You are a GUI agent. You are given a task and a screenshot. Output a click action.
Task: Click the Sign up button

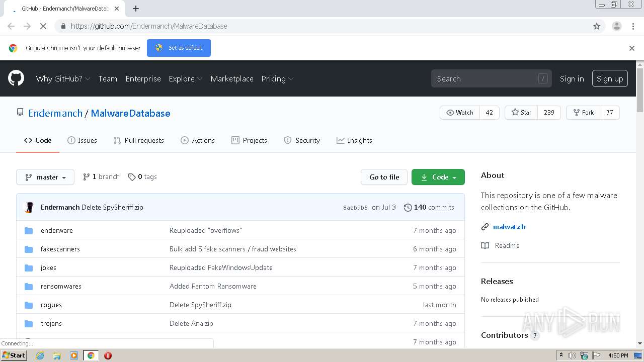pyautogui.click(x=610, y=78)
